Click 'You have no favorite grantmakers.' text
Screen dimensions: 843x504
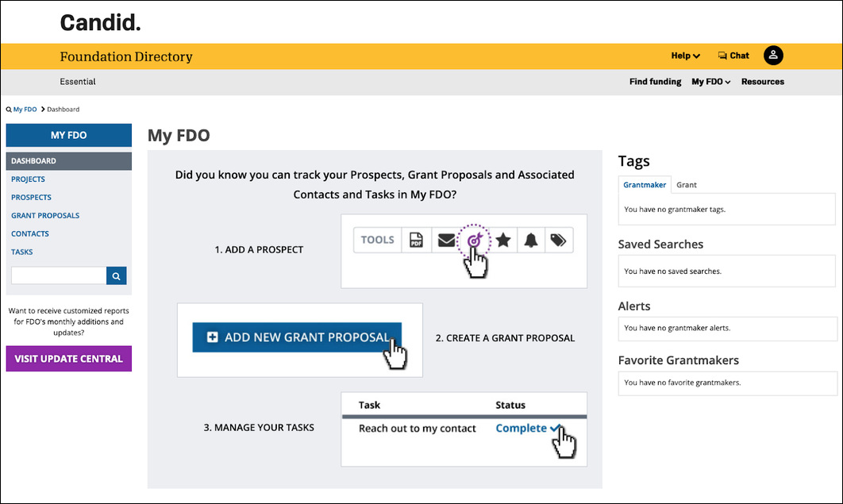[x=682, y=383]
